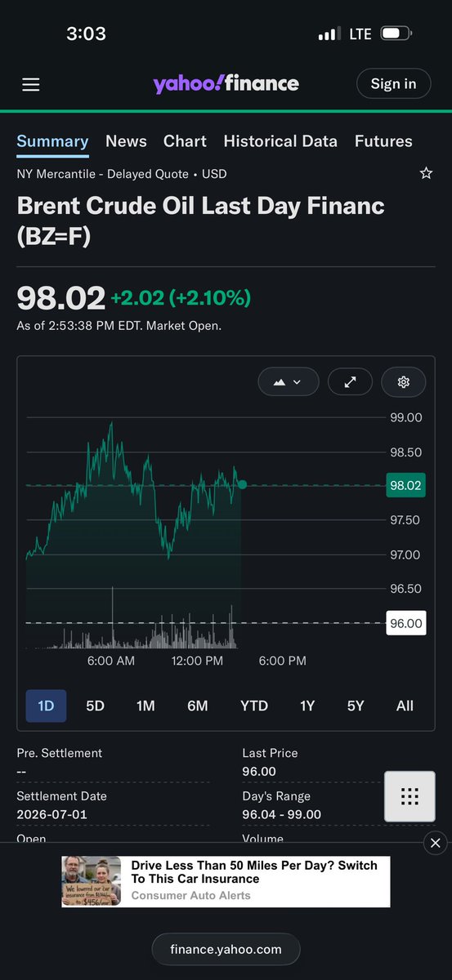Tap the NY Mercantile Delayed Quote text
The image size is (452, 980).
click(122, 174)
